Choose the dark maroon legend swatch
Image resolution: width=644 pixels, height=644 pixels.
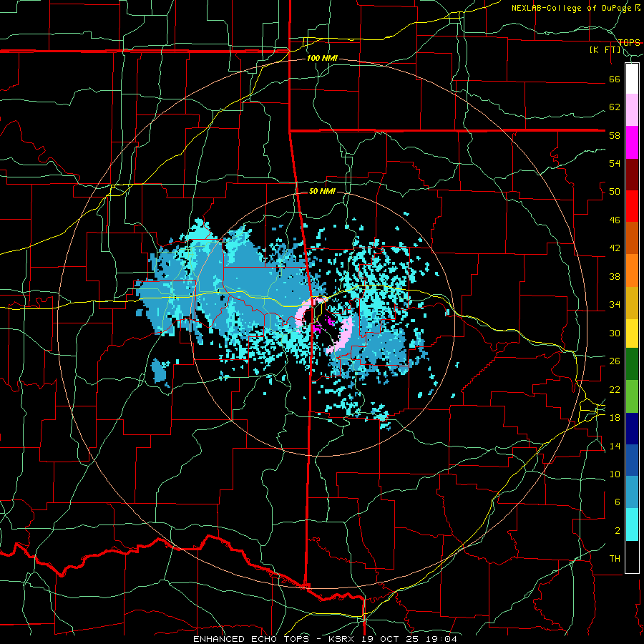click(x=632, y=175)
